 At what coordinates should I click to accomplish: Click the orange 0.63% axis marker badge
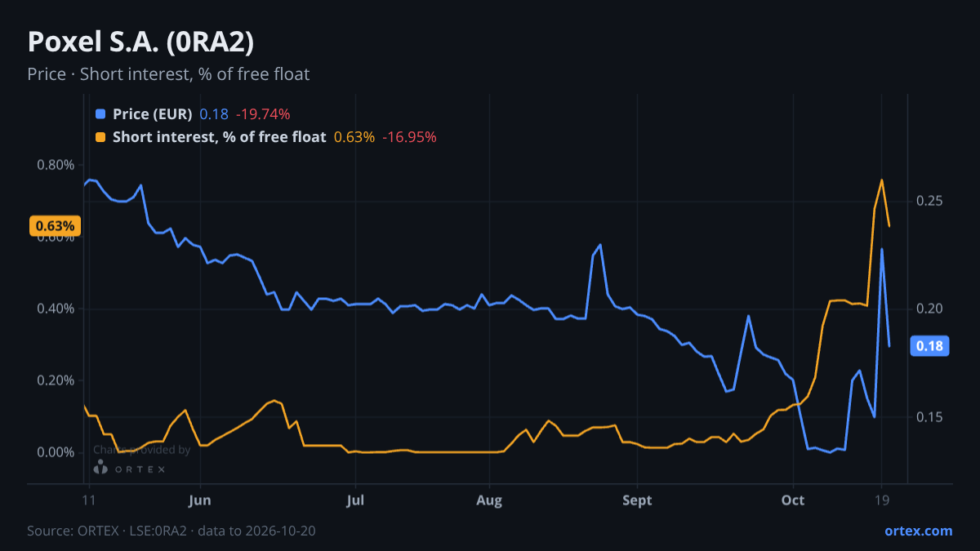[56, 226]
